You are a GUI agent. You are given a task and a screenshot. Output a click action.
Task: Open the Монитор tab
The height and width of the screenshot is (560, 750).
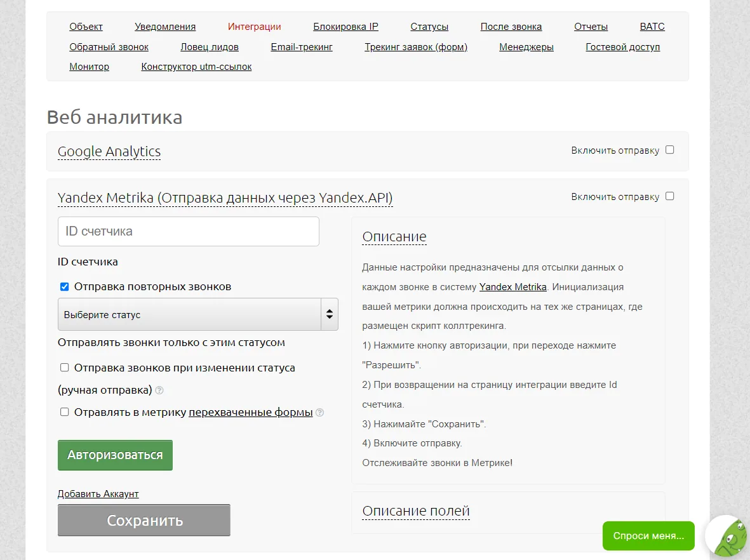click(90, 67)
